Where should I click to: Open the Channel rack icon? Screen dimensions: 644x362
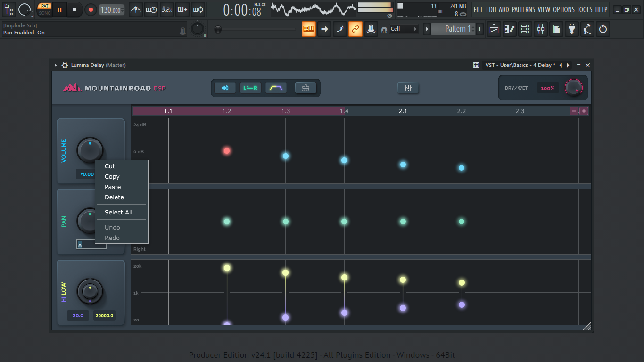pyautogui.click(x=525, y=29)
